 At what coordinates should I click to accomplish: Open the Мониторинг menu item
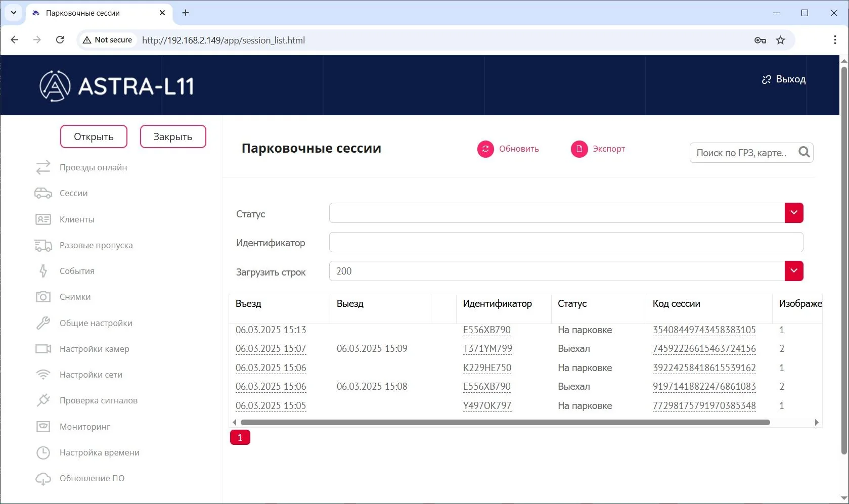[x=84, y=427]
